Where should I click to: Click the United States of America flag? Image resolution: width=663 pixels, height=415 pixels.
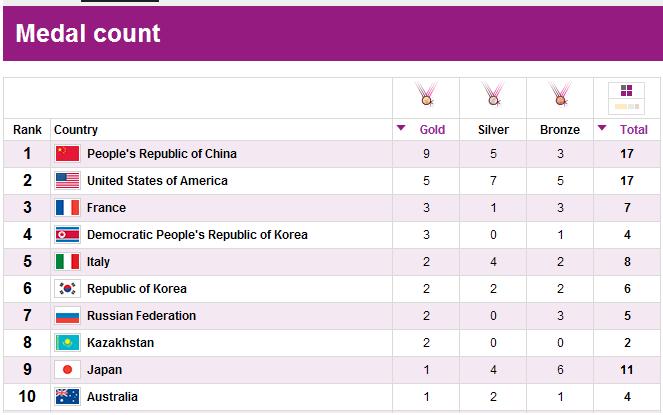point(67,181)
